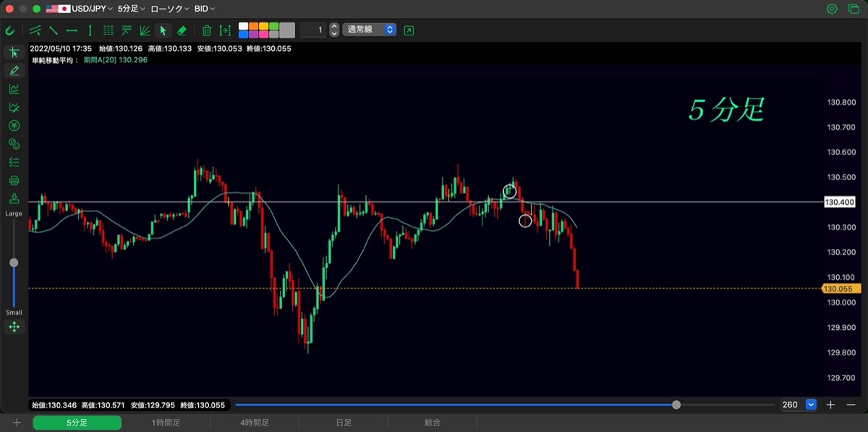868x432 pixels.
Task: Click the green arrow export button in toolbar
Action: coord(409,30)
